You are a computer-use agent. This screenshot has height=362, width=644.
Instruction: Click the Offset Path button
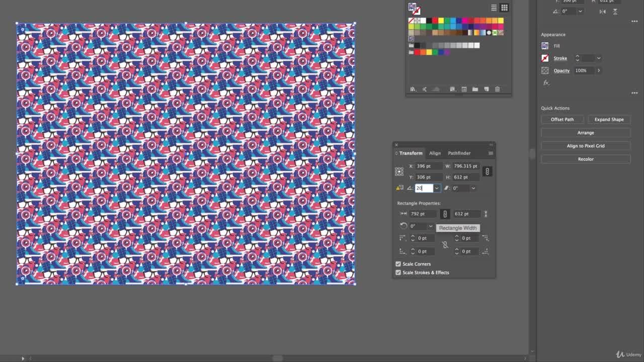[x=562, y=119]
